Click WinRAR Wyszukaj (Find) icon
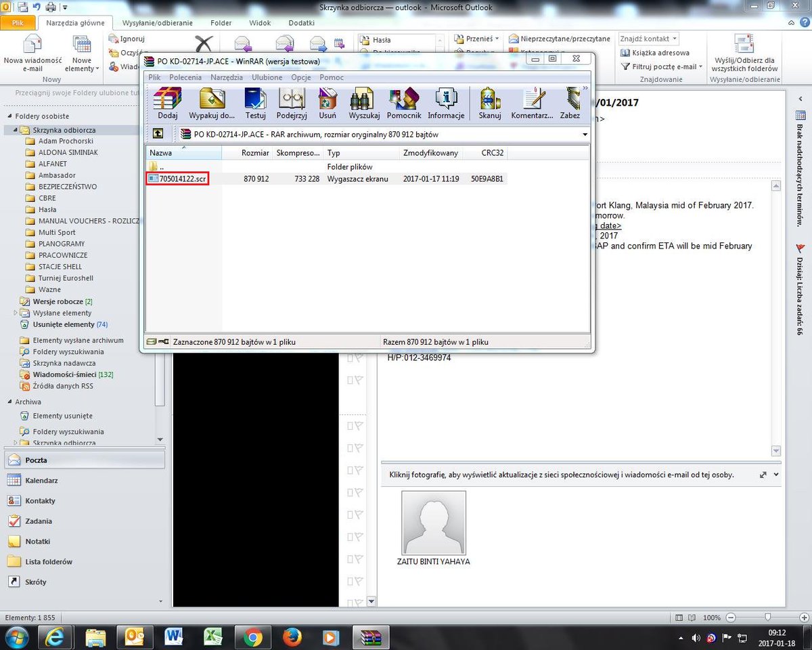The width and height of the screenshot is (812, 650). pyautogui.click(x=363, y=104)
